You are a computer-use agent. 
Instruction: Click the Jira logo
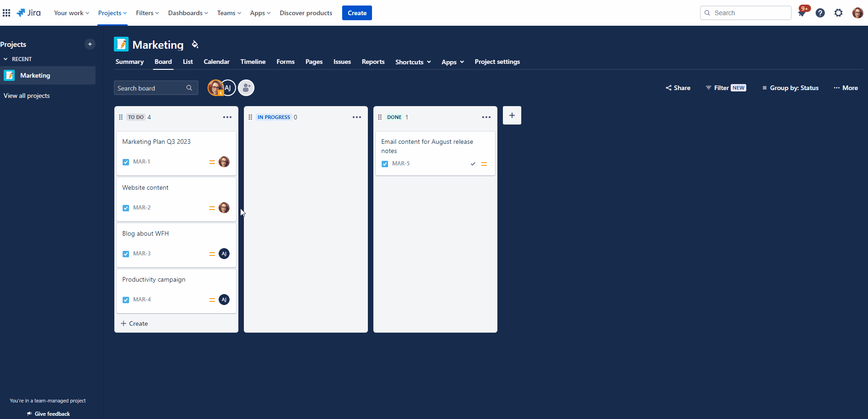(x=28, y=13)
